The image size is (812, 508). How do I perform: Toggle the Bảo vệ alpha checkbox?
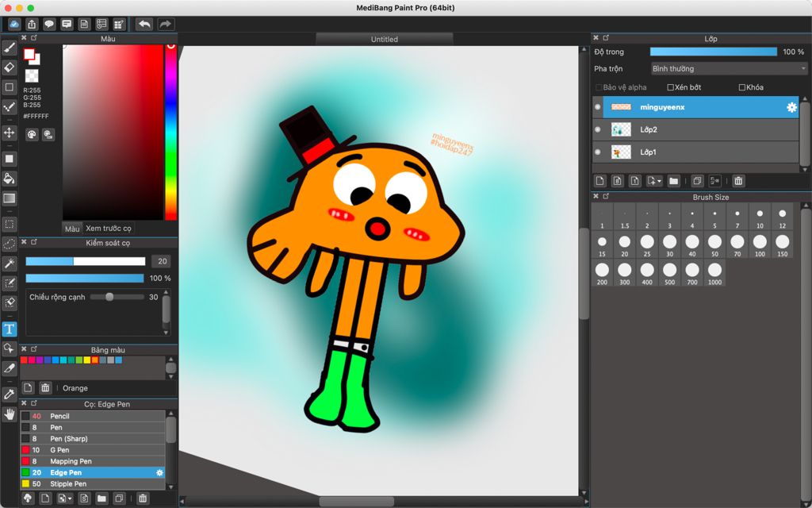pyautogui.click(x=599, y=87)
